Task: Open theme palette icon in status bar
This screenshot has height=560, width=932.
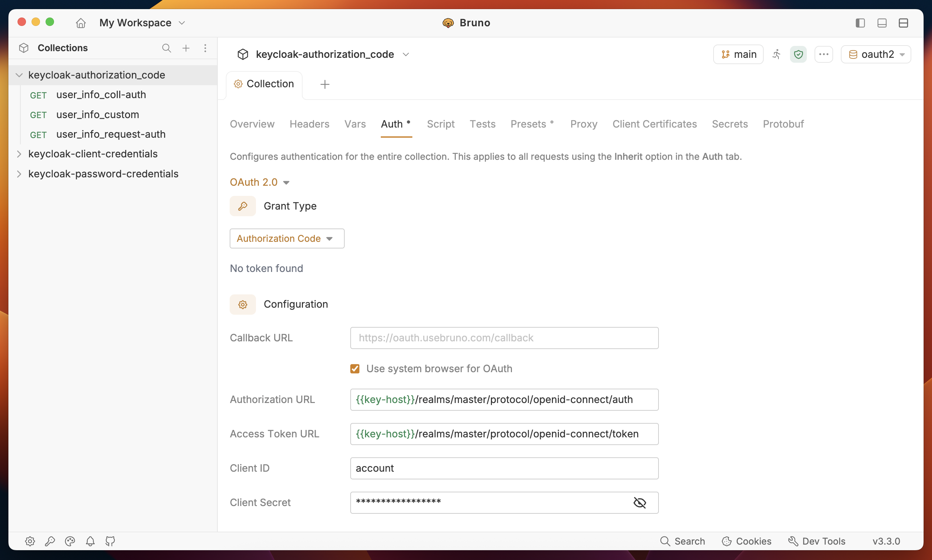Action: pos(70,541)
